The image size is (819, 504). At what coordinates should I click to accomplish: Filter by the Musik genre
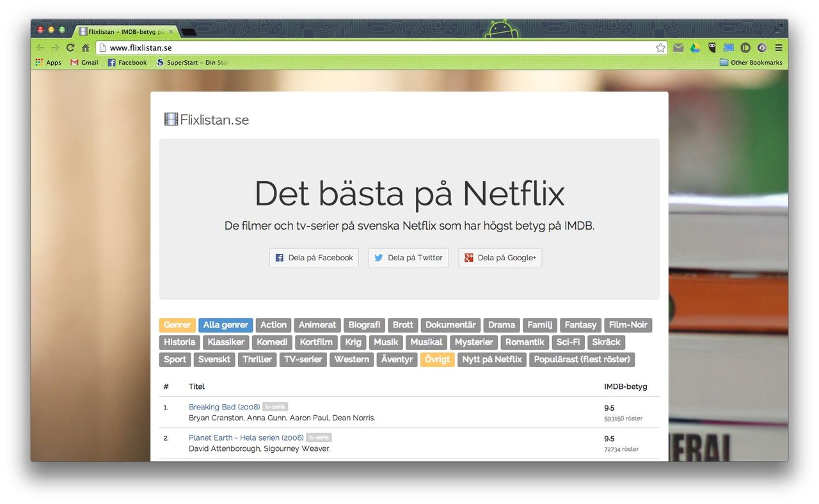click(386, 342)
